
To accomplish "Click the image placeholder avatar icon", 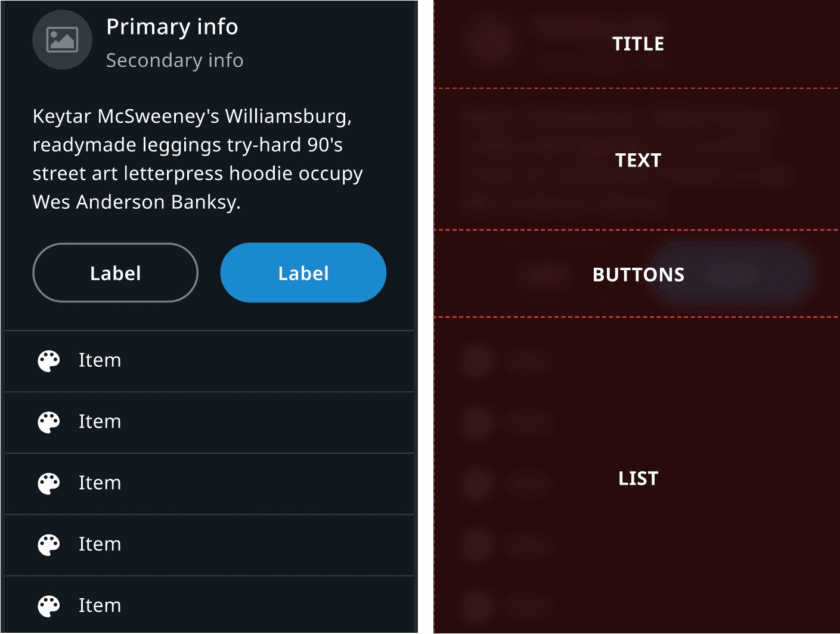I will click(62, 40).
